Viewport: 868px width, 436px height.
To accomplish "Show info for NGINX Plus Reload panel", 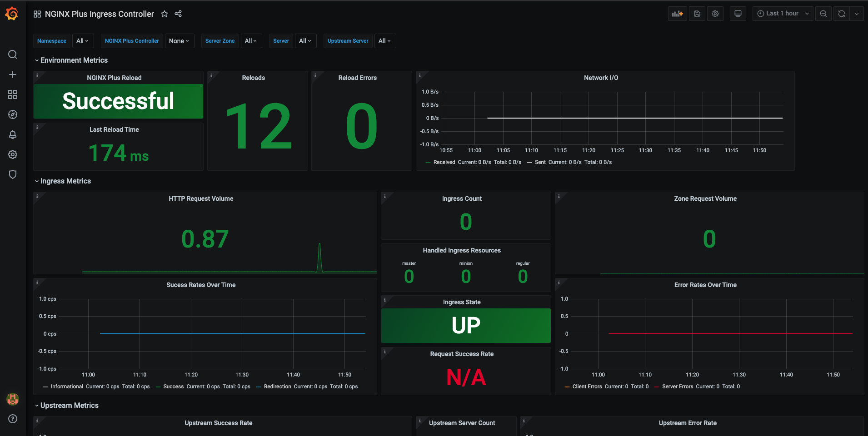I will pyautogui.click(x=37, y=75).
